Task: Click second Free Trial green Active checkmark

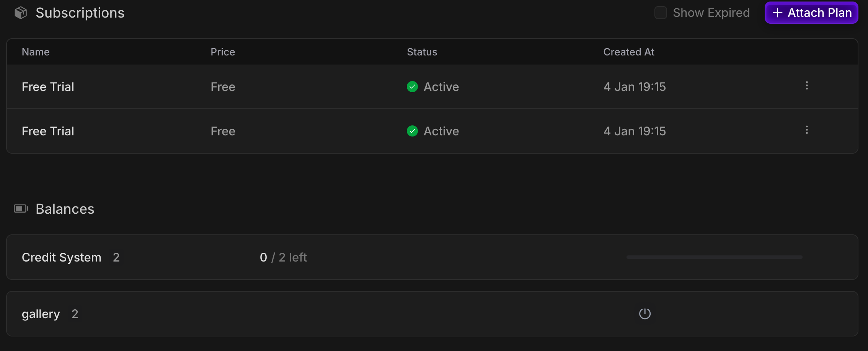Action: pos(412,131)
